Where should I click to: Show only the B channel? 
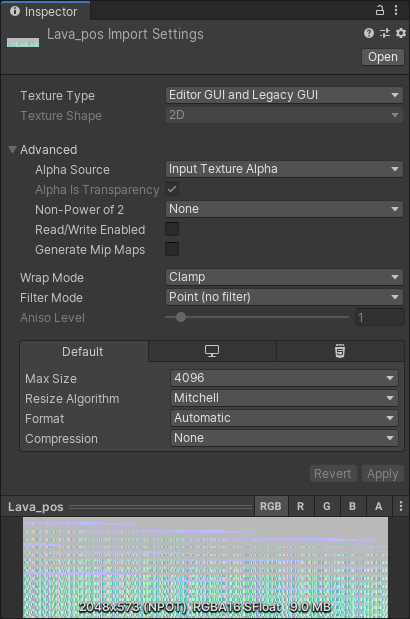(x=352, y=506)
